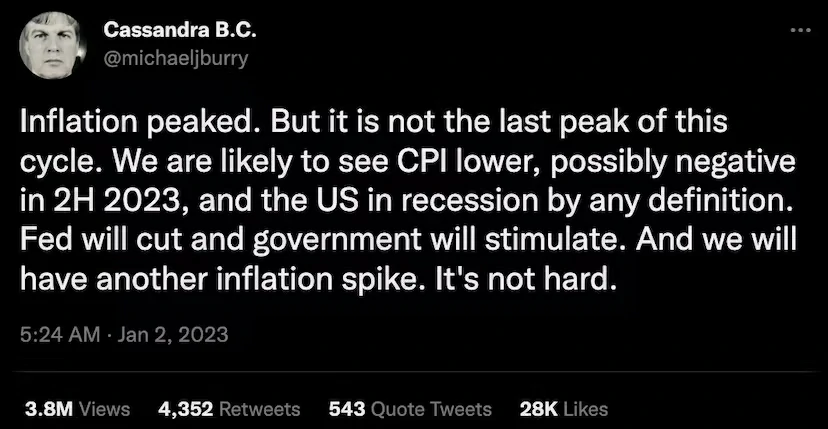828x429 pixels.
Task: Click the 4,352 retweet count number
Action: pyautogui.click(x=184, y=409)
